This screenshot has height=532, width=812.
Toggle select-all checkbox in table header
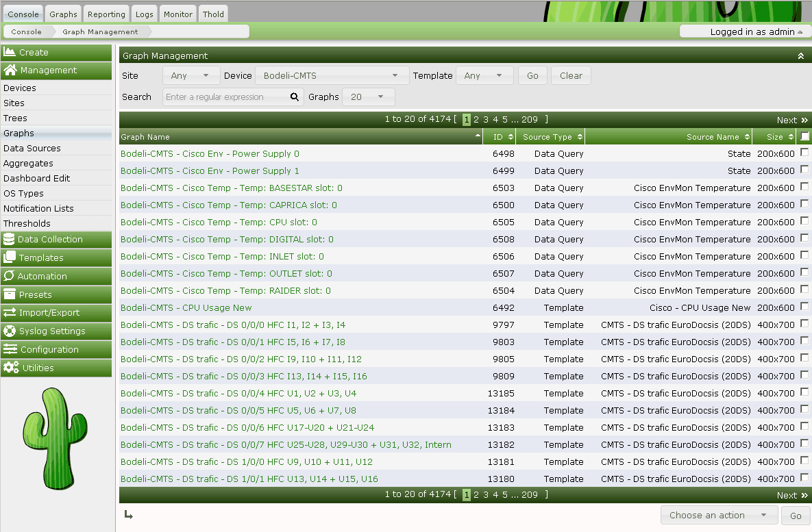tap(804, 136)
